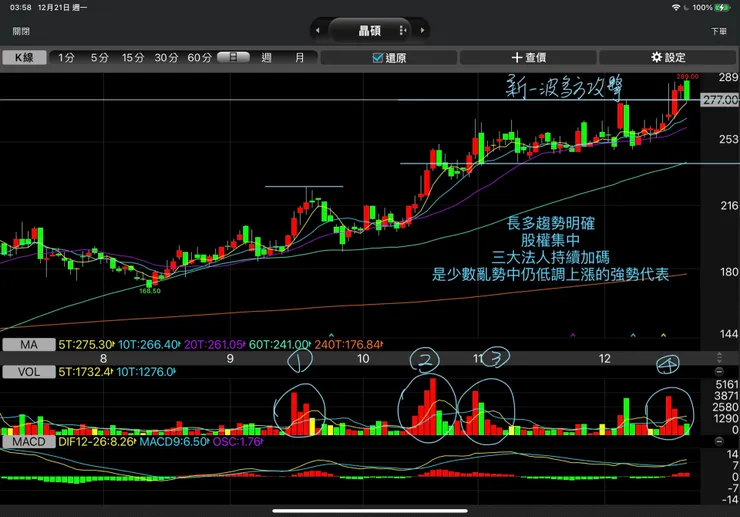The image size is (740, 517).
Task: Tap the 277.00 price line label
Action: 720,100
